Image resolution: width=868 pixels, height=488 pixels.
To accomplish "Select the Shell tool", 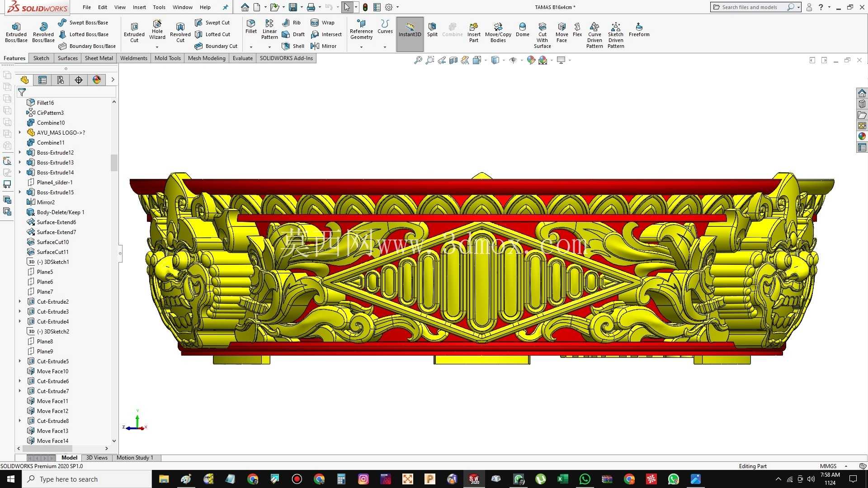I will pos(293,46).
